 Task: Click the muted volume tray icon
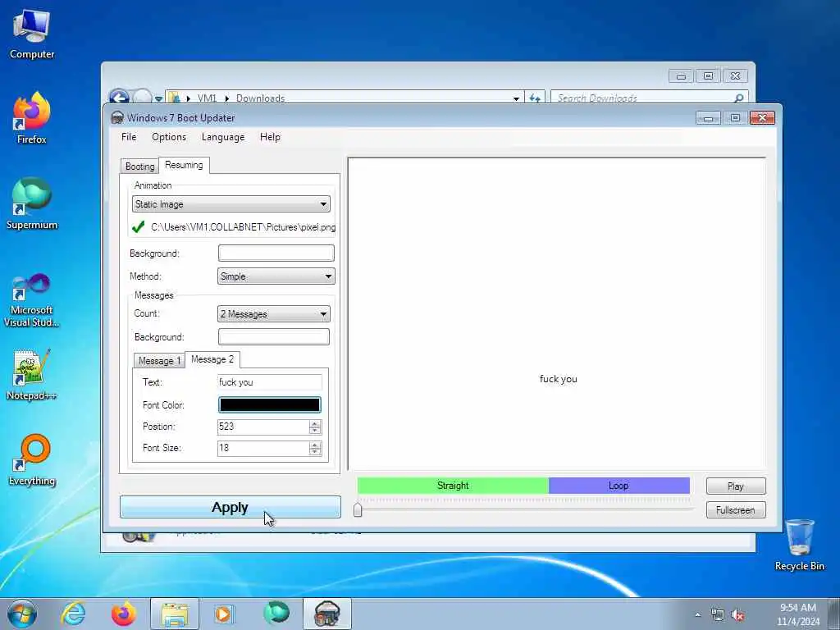pyautogui.click(x=738, y=615)
